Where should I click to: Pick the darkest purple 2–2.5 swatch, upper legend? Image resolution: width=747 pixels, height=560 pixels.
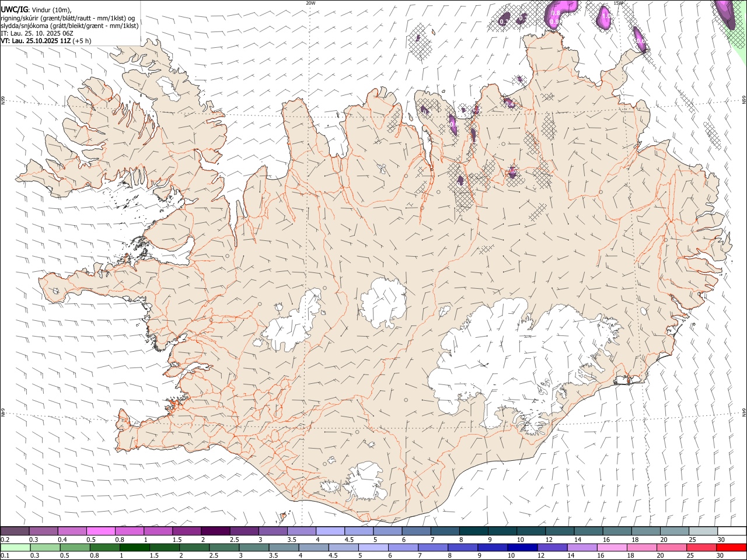pyautogui.click(x=215, y=531)
